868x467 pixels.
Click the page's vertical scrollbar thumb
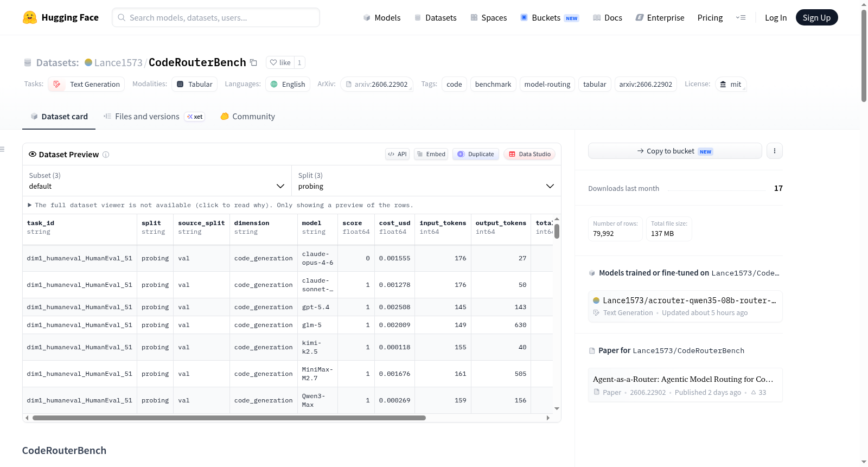pos(864,55)
